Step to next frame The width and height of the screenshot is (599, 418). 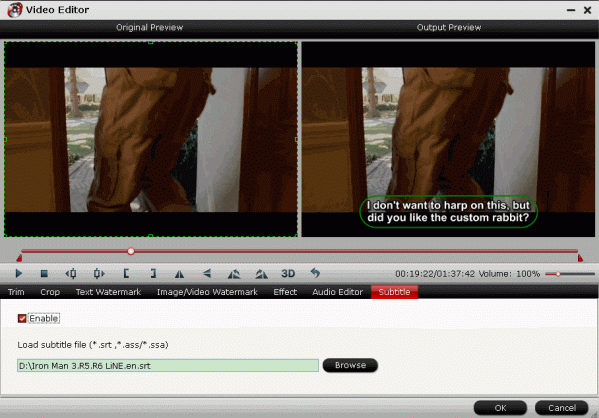coord(99,274)
